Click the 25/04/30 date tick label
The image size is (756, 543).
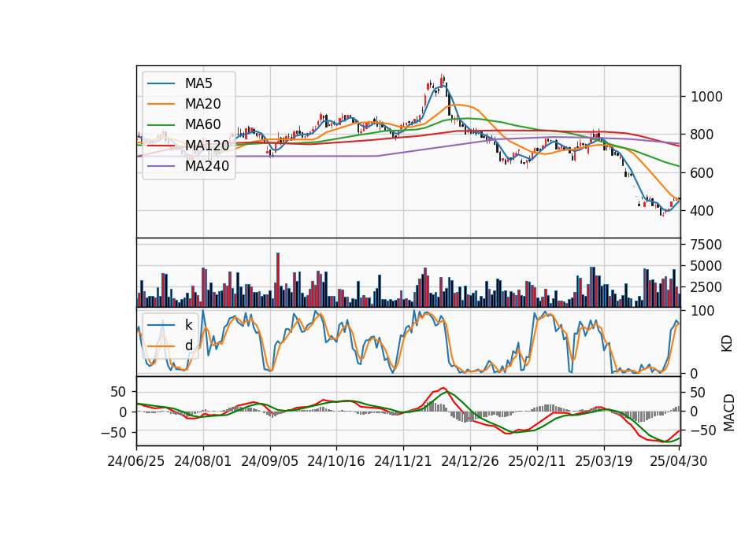point(679,461)
